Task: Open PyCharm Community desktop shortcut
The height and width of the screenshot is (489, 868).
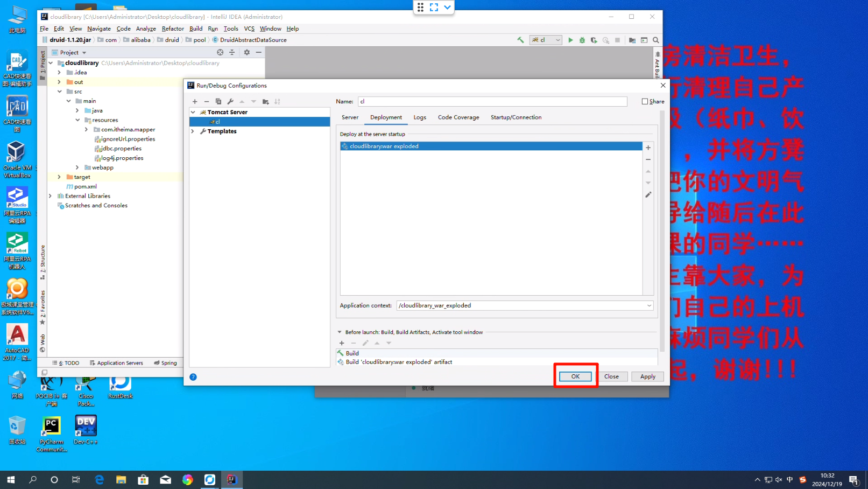Action: click(51, 434)
